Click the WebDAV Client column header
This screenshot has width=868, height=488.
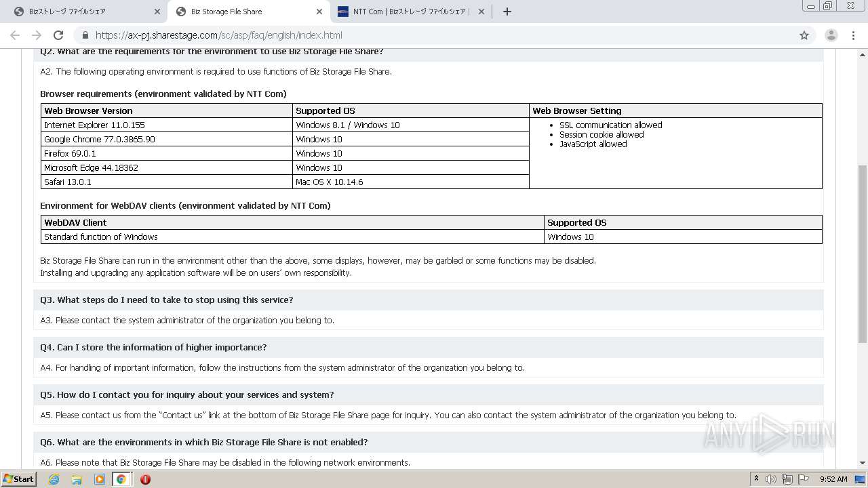coord(292,222)
